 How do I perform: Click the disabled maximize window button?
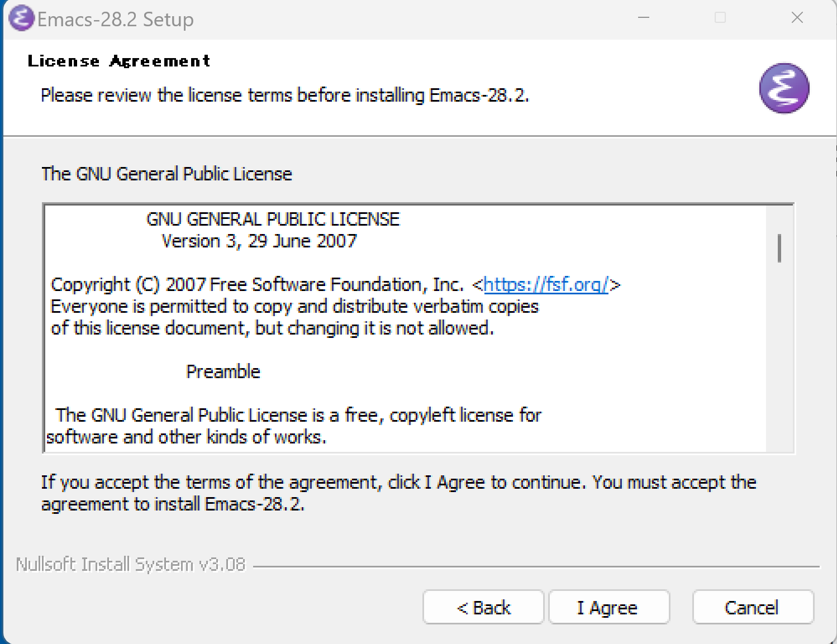[720, 18]
